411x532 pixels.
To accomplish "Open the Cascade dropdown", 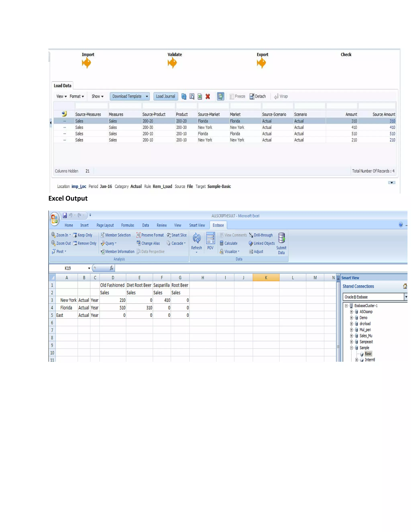I will pyautogui.click(x=176, y=243).
